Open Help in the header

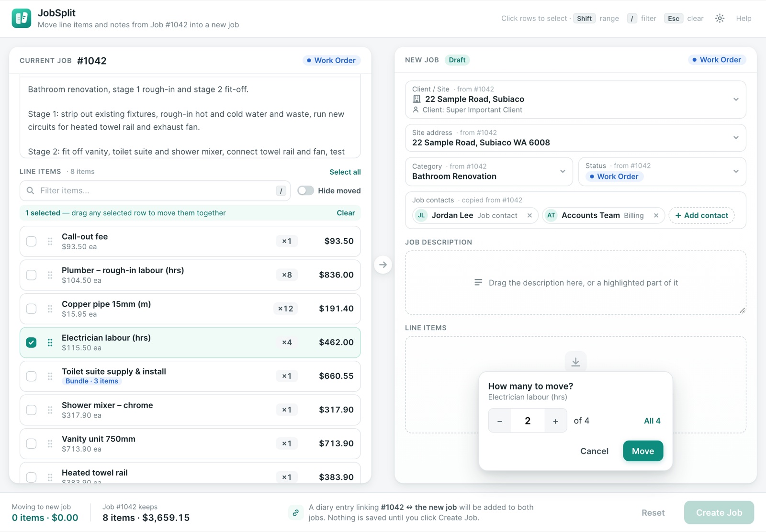pyautogui.click(x=743, y=18)
